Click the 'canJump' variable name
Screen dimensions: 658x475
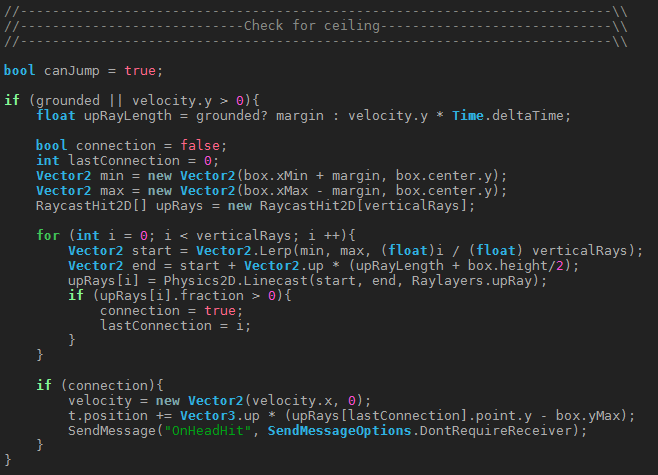pos(72,71)
